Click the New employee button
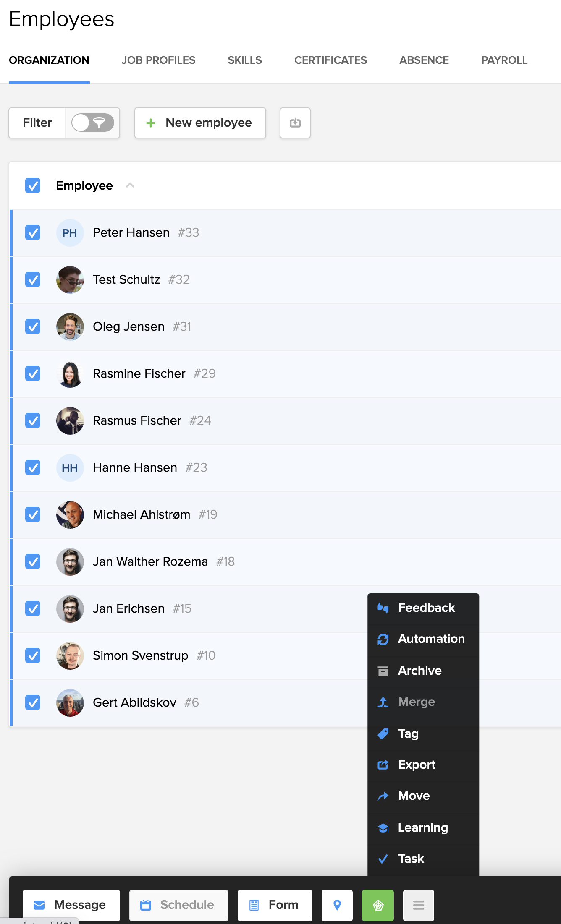The height and width of the screenshot is (924, 561). point(200,123)
